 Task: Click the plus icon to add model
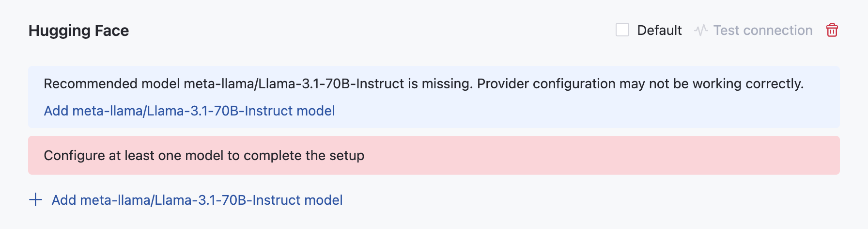35,200
